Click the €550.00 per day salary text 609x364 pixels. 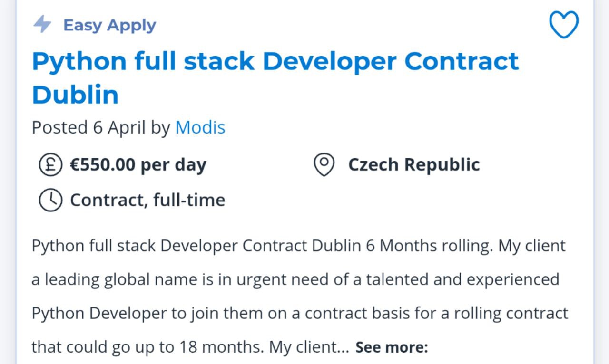(138, 164)
